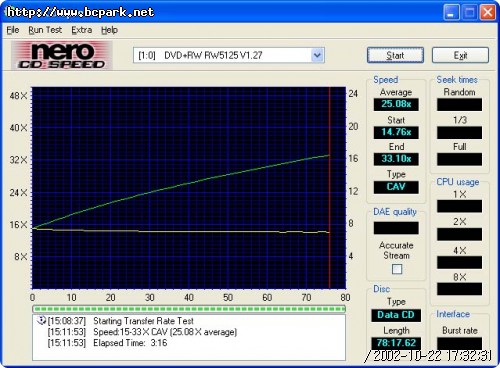Click the Average speed 25.08x readout
The image size is (500, 368).
[396, 104]
